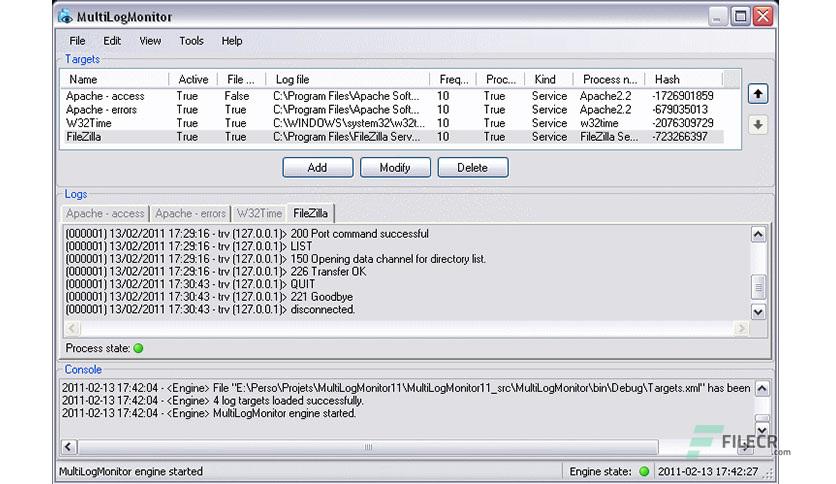This screenshot has width=836, height=484.
Task: Click the Targets.xml console line
Action: click(406, 388)
